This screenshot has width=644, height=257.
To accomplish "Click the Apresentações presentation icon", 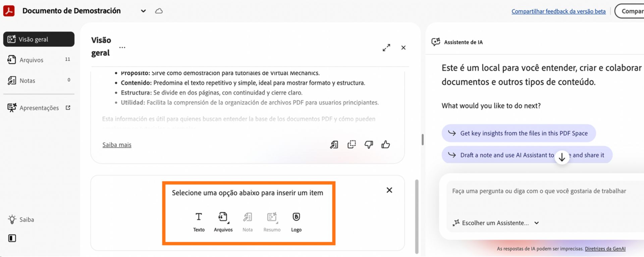I will (12, 108).
